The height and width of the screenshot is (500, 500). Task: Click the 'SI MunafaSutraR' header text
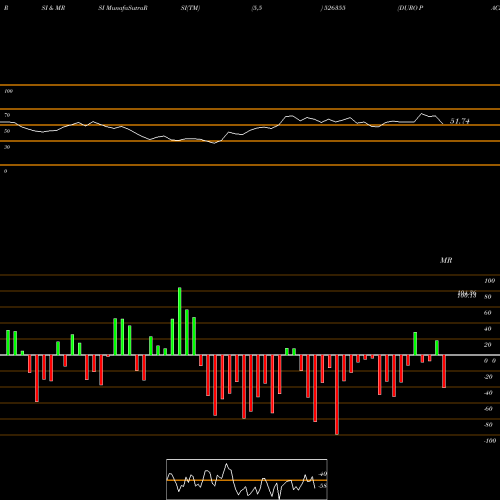point(123,8)
